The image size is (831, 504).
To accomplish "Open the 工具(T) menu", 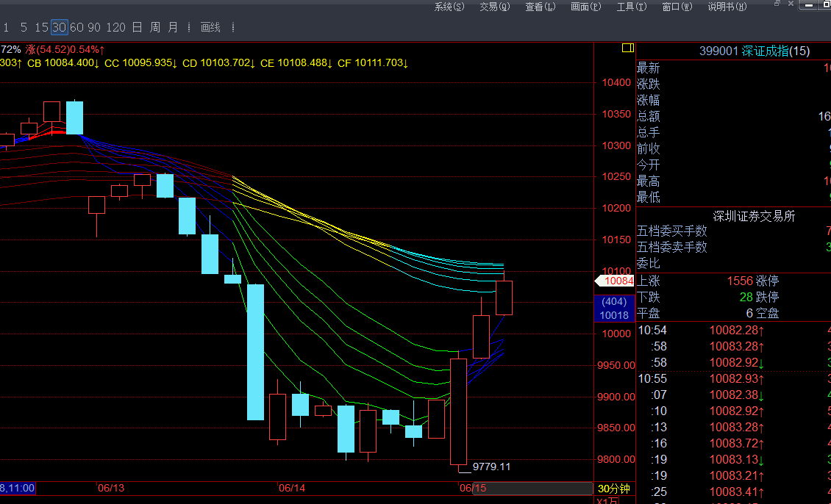I will coord(631,7).
